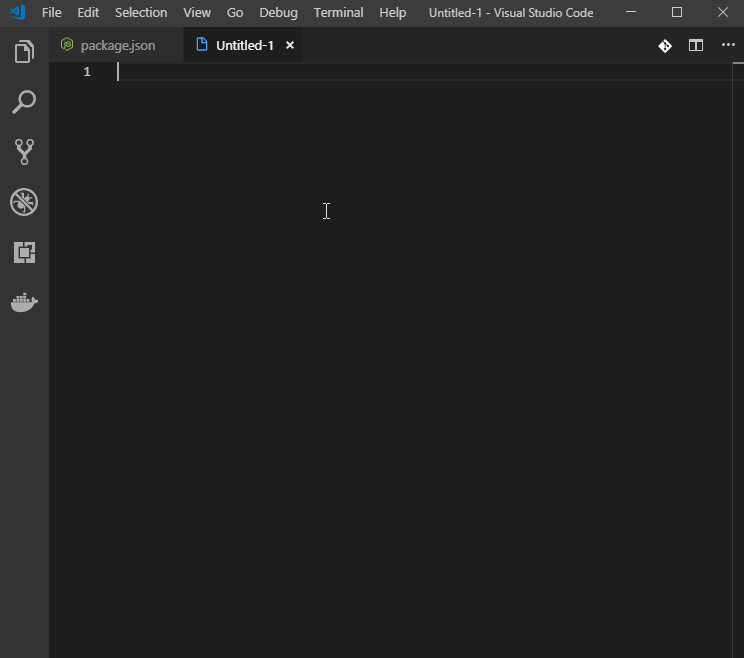The height and width of the screenshot is (658, 744).
Task: Open the View menu
Action: click(197, 12)
